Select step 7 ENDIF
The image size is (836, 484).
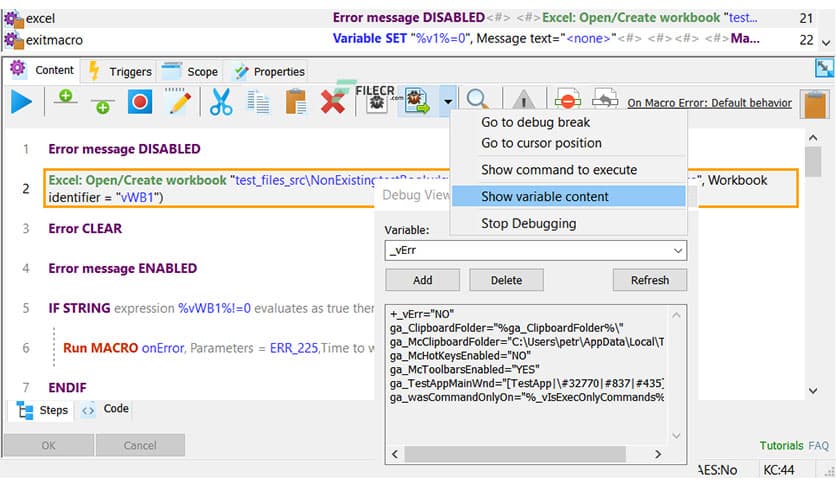(67, 388)
